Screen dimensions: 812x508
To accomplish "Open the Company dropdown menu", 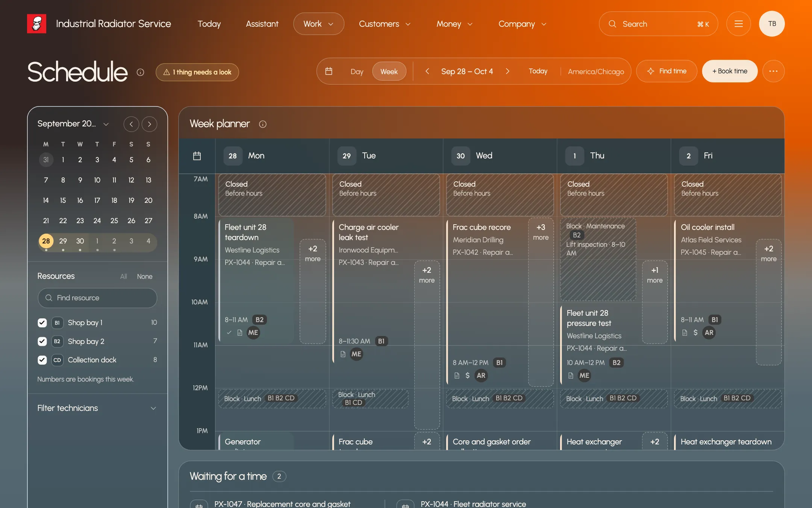I will (x=522, y=24).
